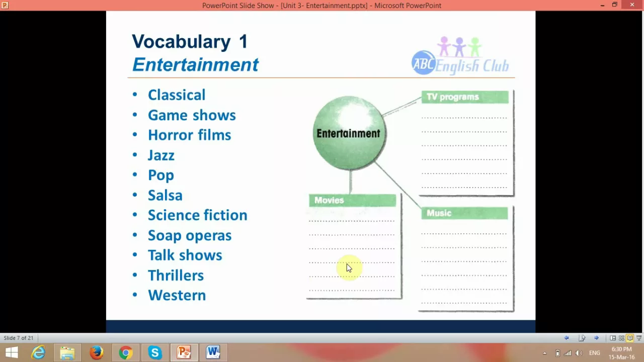Open File Explorer from the taskbar
The image size is (644, 362).
pos(67,352)
